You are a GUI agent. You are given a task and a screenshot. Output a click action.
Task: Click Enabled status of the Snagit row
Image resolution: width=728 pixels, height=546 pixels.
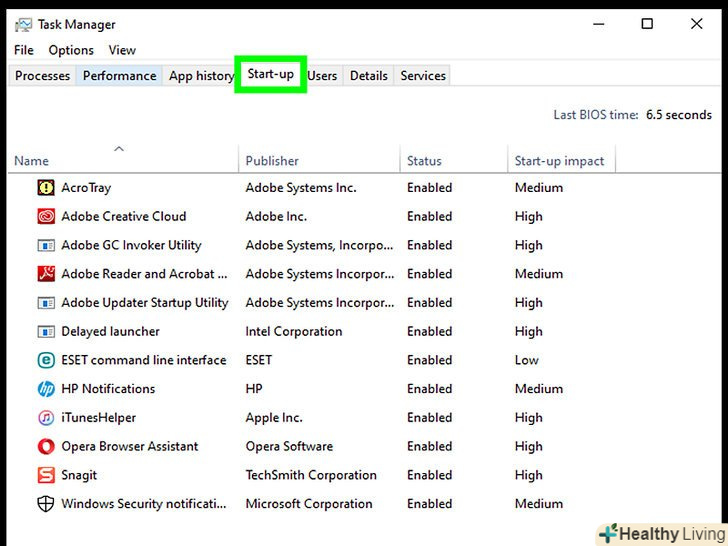point(429,475)
